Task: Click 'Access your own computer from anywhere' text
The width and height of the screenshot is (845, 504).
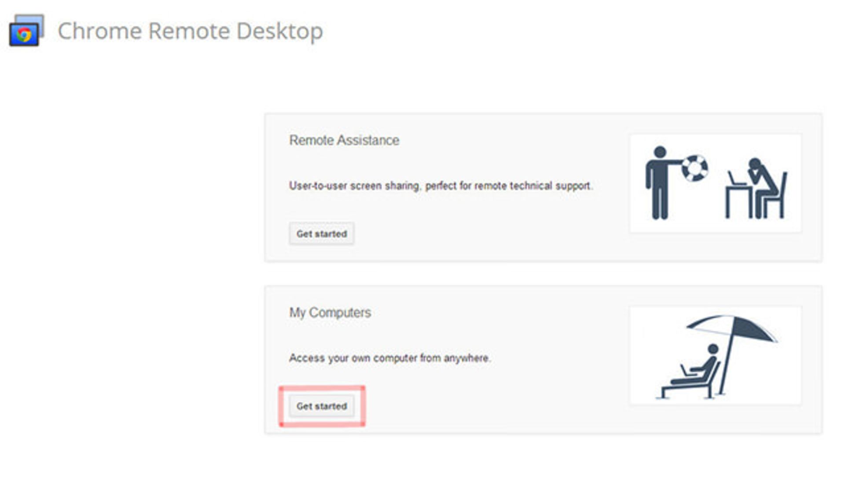Action: point(390,358)
